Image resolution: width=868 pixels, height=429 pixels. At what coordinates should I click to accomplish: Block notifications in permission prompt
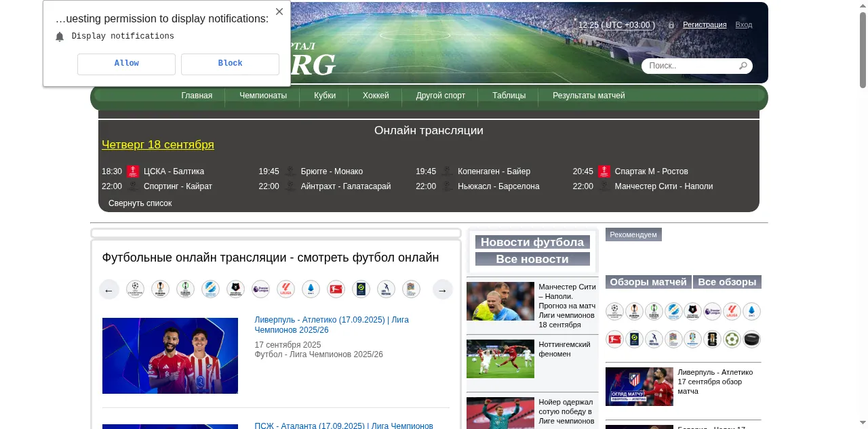pos(230,64)
